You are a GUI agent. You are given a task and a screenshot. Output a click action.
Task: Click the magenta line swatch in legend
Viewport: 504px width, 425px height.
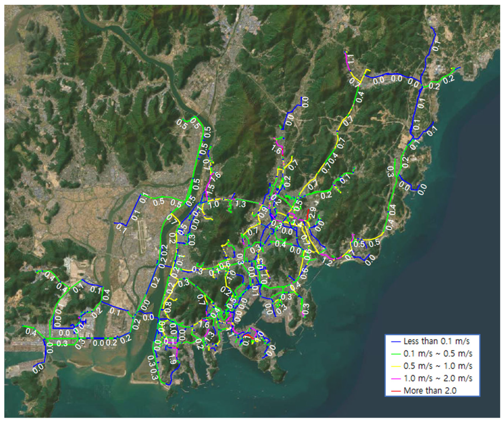[x=396, y=378]
